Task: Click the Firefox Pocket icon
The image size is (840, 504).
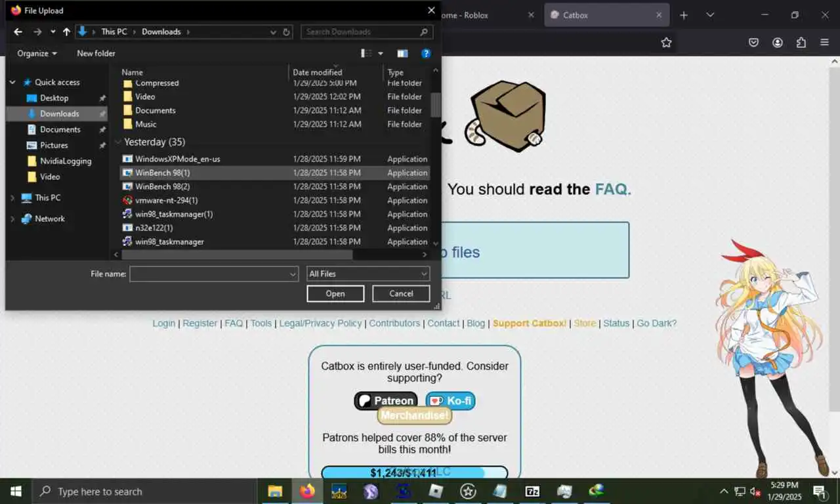Action: (x=754, y=43)
